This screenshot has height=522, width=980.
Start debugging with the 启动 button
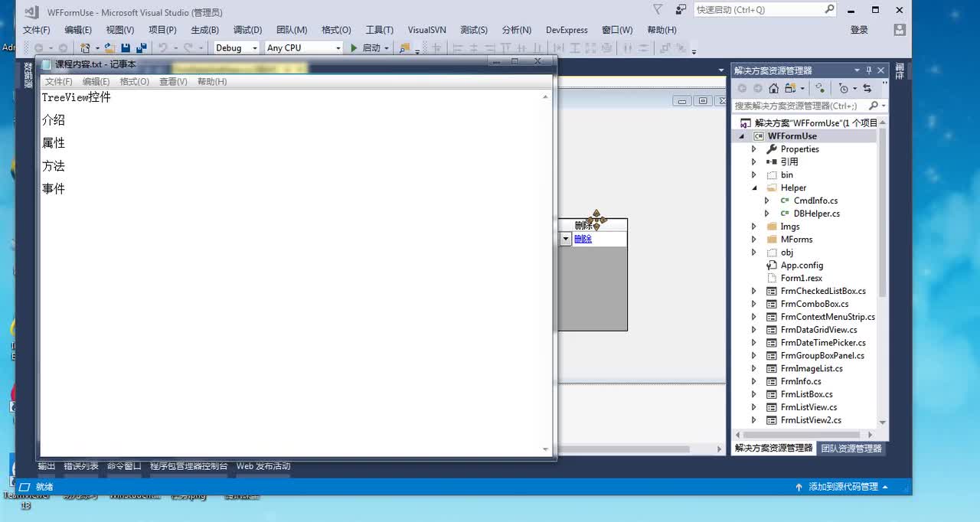point(366,47)
